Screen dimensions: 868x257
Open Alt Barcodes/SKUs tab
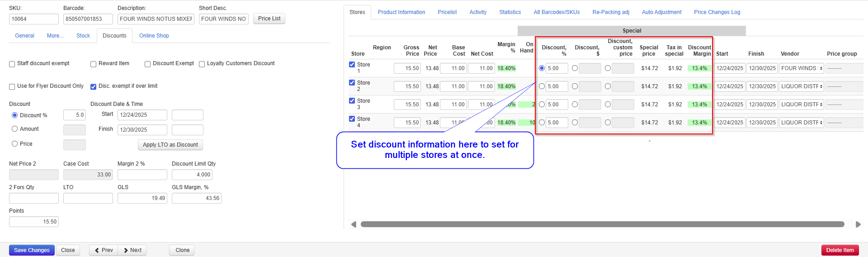557,12
